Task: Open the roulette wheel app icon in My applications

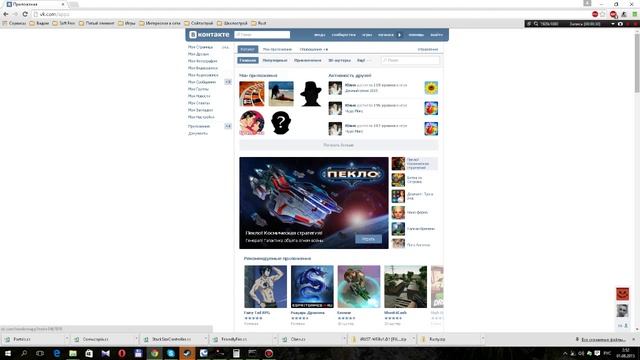Action: point(252,93)
